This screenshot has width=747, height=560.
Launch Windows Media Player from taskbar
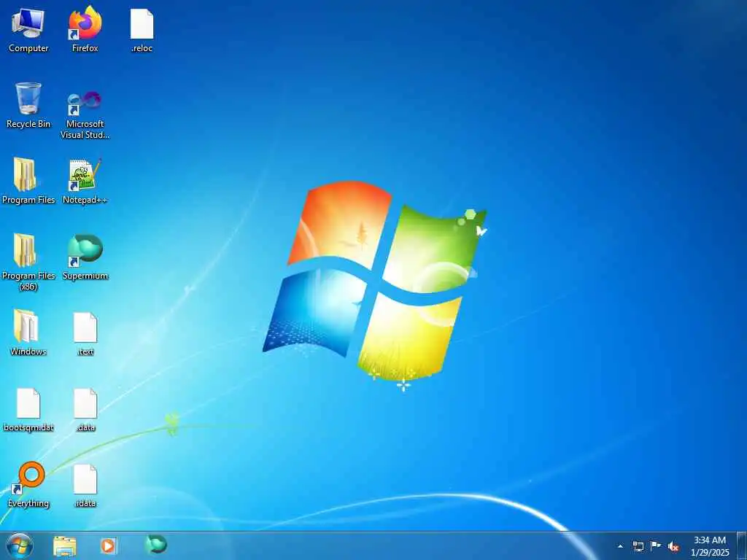[108, 545]
